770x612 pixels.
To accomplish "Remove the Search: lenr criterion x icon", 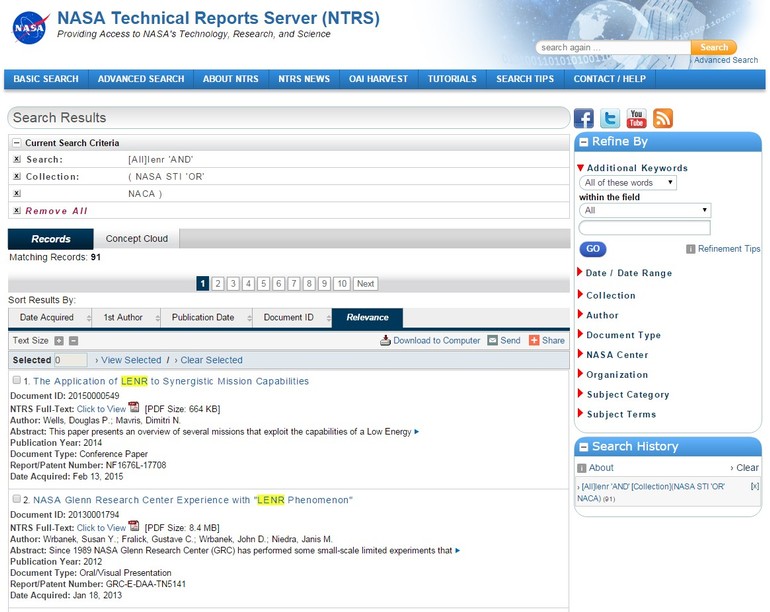I will [17, 159].
